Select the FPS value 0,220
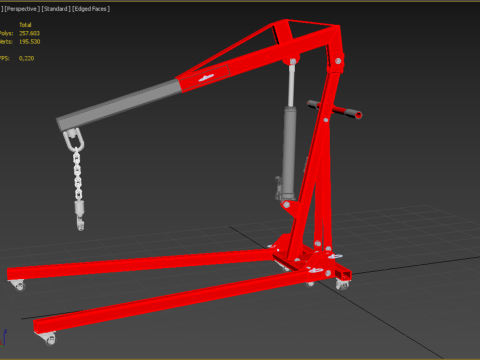 coord(26,58)
